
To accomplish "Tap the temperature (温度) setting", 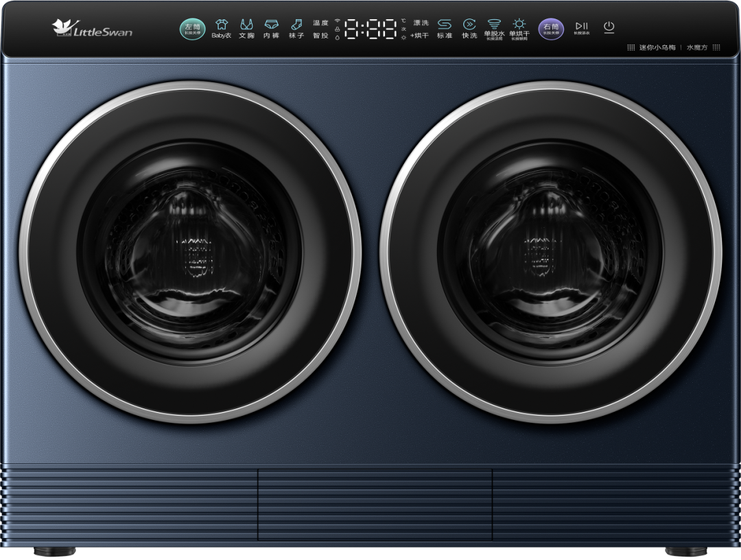I will click(320, 23).
